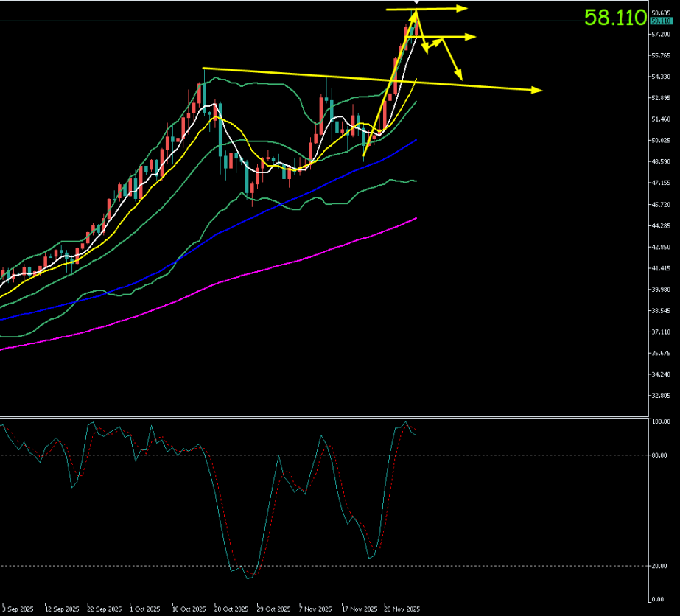Select the 100.00 oscillator scale label
This screenshot has height=616, width=680.
coord(661,422)
